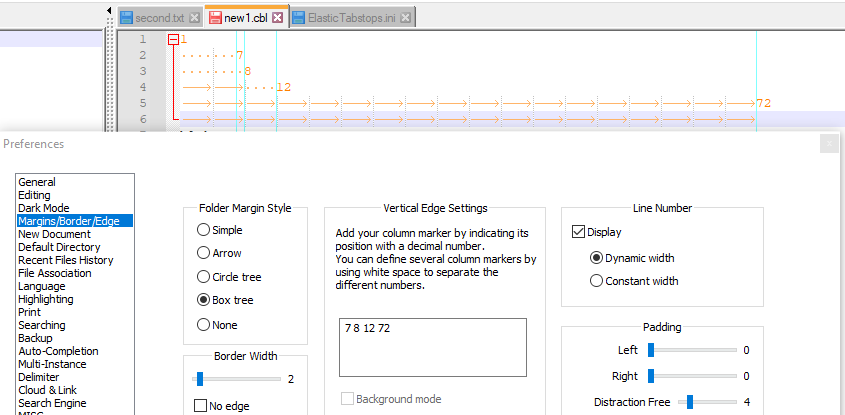Enable the No edge checkbox
This screenshot has height=415, width=845.
(x=200, y=406)
